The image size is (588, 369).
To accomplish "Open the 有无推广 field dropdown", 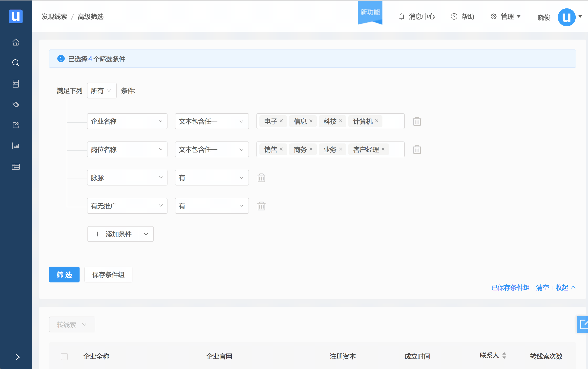I will click(127, 206).
